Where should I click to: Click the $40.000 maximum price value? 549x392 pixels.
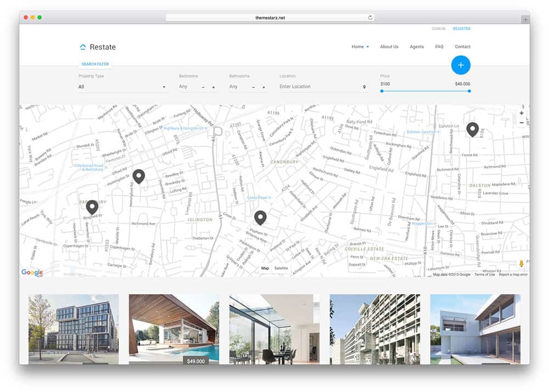[462, 84]
